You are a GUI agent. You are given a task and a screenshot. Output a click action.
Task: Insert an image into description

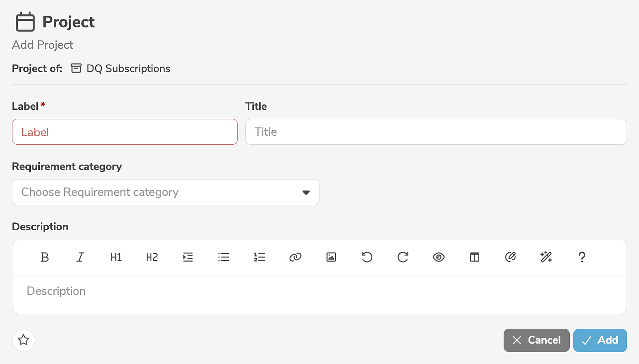(x=331, y=257)
